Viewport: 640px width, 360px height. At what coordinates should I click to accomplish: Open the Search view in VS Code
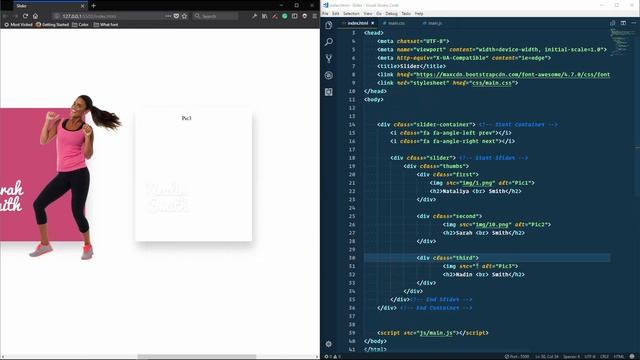[329, 42]
